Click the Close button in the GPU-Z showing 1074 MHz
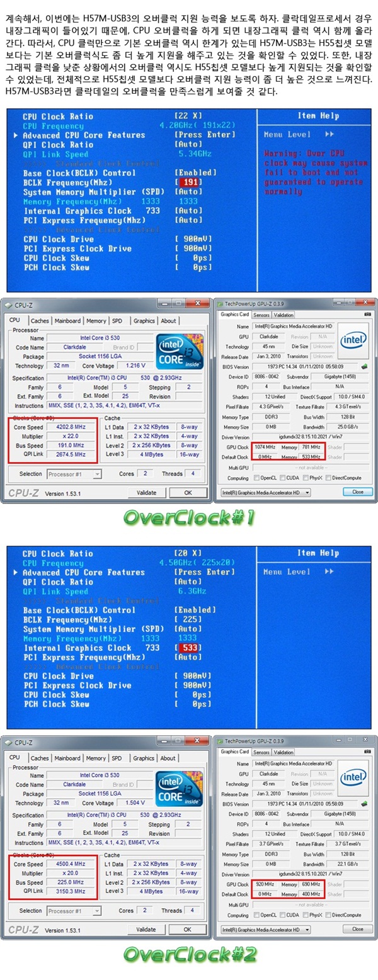Screen dimensions: 378x980 pyautogui.click(x=357, y=492)
